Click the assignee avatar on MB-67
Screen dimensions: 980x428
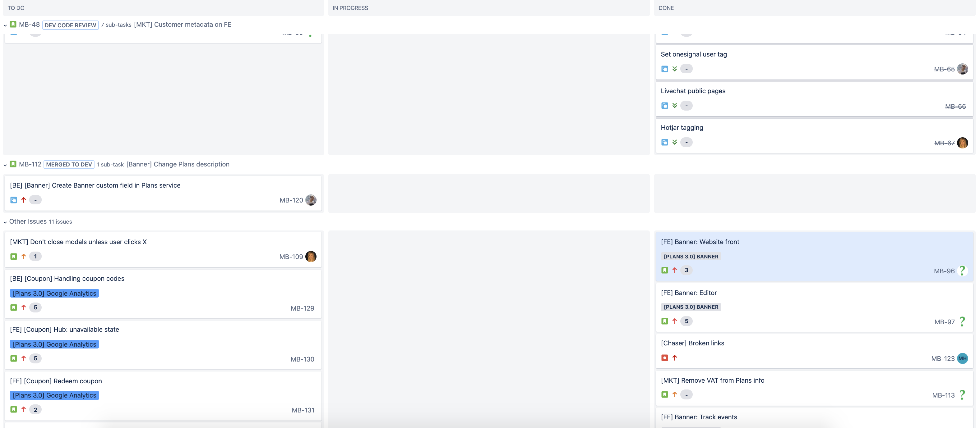963,143
